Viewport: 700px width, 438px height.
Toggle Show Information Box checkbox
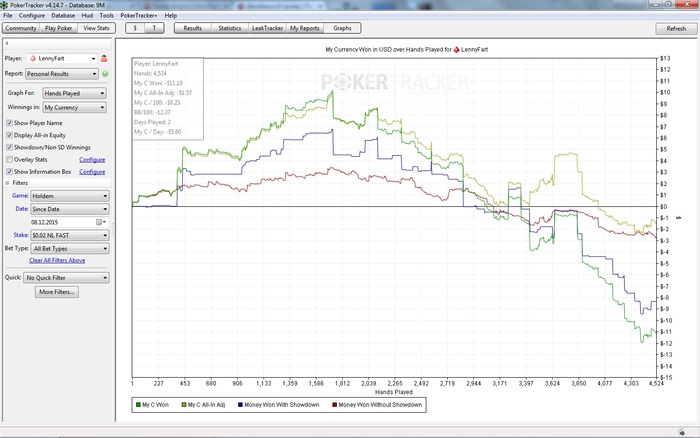9,171
